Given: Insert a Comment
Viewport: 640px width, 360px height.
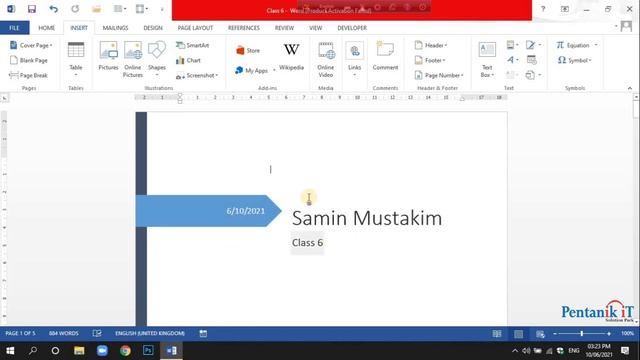Looking at the screenshot, I should tap(385, 57).
